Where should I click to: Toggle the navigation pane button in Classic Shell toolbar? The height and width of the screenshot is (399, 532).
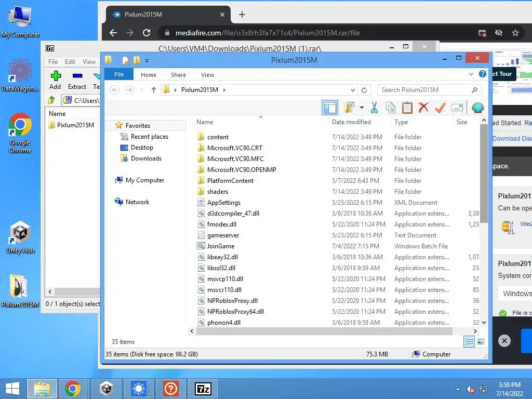click(x=330, y=108)
